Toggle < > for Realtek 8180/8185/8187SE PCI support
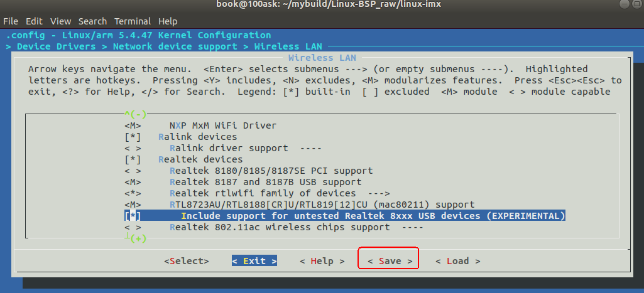644x293 pixels. pos(133,171)
